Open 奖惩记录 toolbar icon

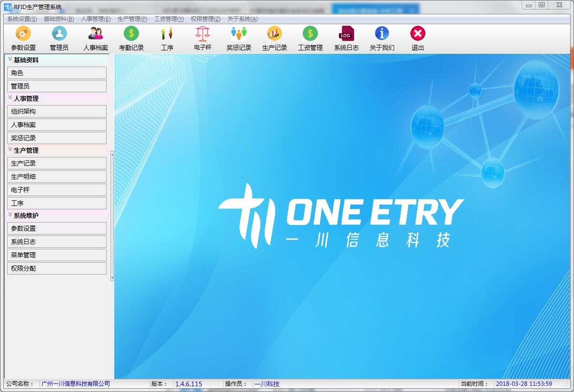pos(239,39)
